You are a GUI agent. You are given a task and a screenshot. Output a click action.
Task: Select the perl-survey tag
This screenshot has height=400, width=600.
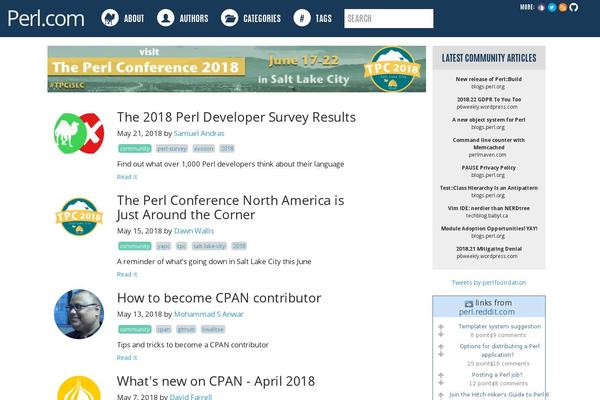[172, 149]
